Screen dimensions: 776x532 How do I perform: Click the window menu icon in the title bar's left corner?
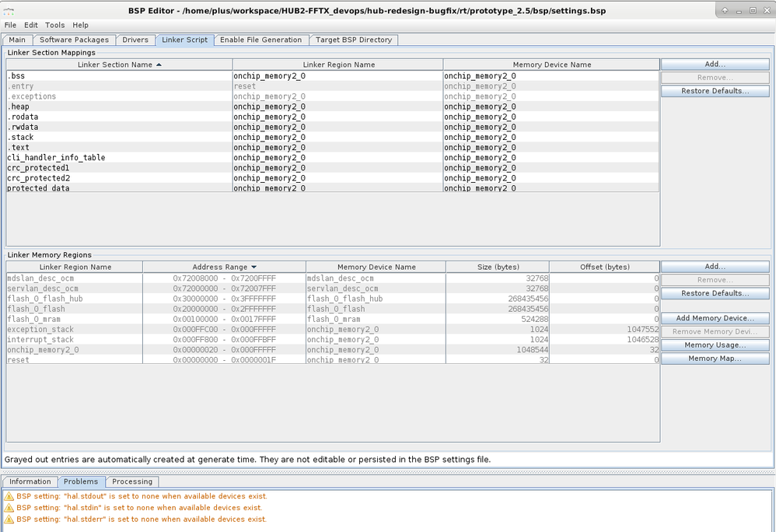(9, 10)
